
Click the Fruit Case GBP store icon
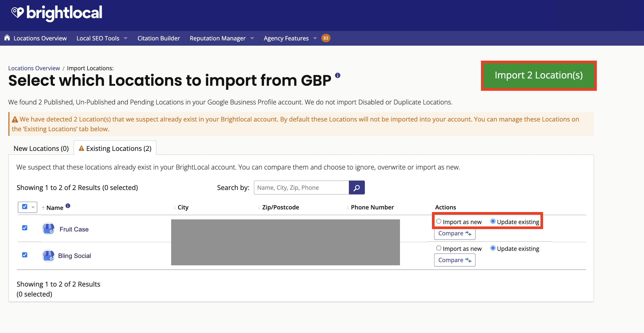pos(48,229)
